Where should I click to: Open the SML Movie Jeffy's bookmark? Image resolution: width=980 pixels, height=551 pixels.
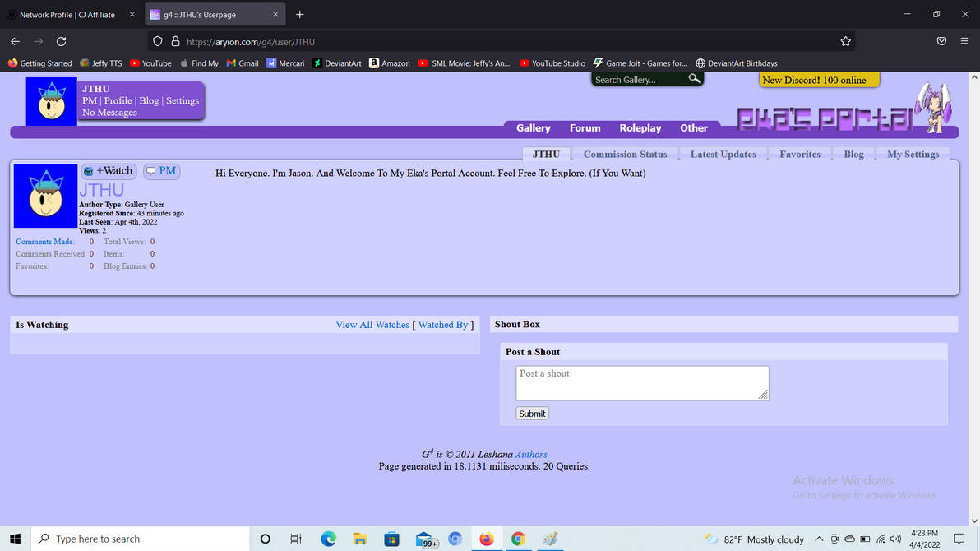click(464, 63)
